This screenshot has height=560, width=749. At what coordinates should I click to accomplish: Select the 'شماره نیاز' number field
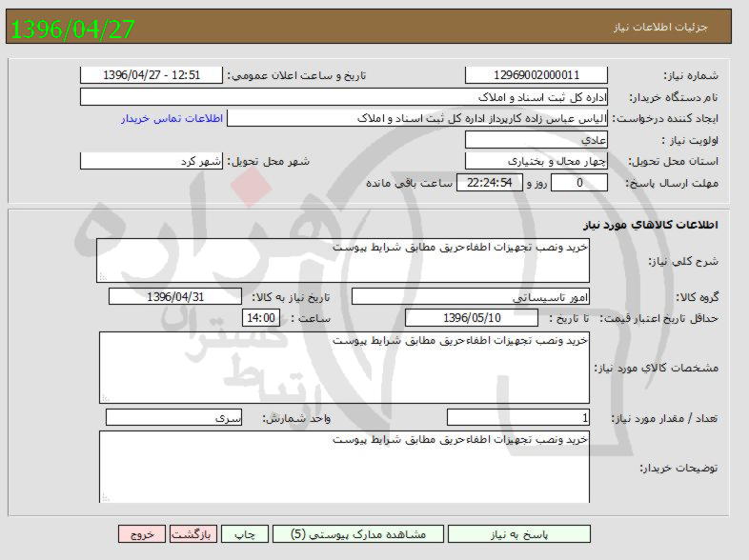(x=536, y=75)
